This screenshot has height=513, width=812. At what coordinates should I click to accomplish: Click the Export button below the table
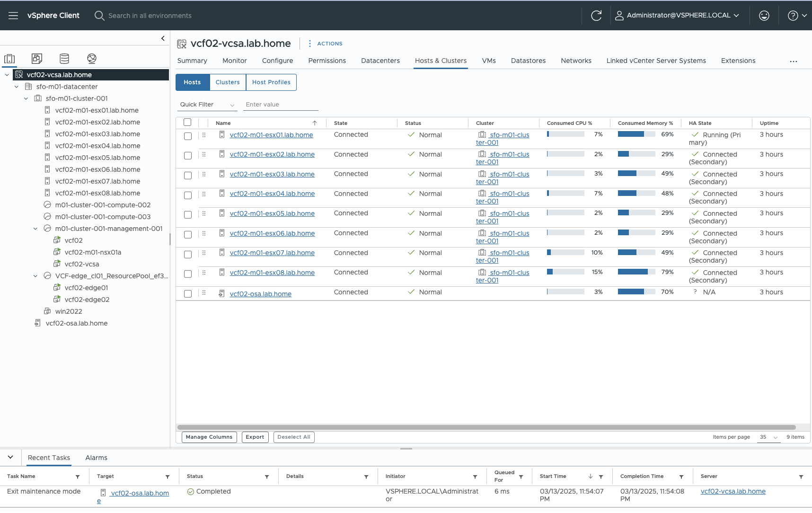pos(255,437)
